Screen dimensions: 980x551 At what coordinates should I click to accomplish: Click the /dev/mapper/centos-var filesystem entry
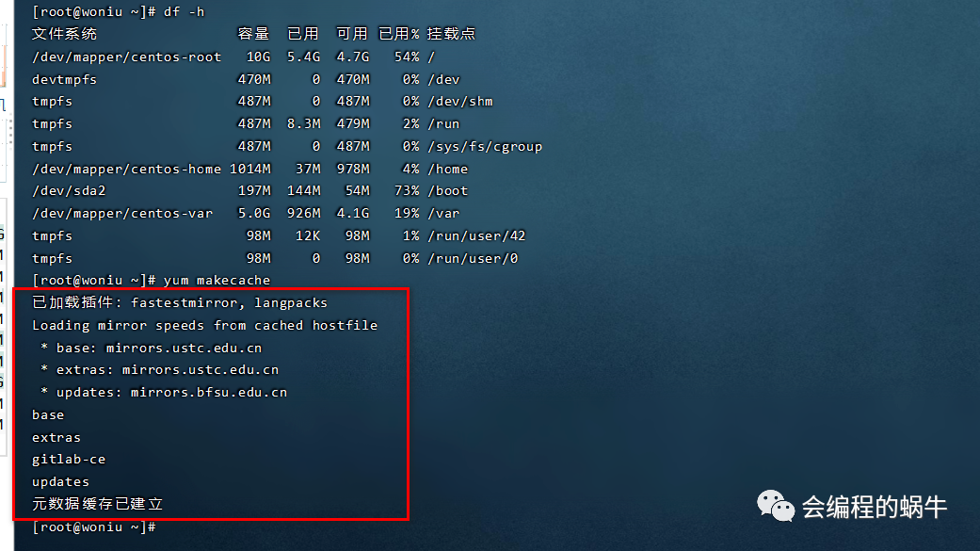(x=122, y=213)
